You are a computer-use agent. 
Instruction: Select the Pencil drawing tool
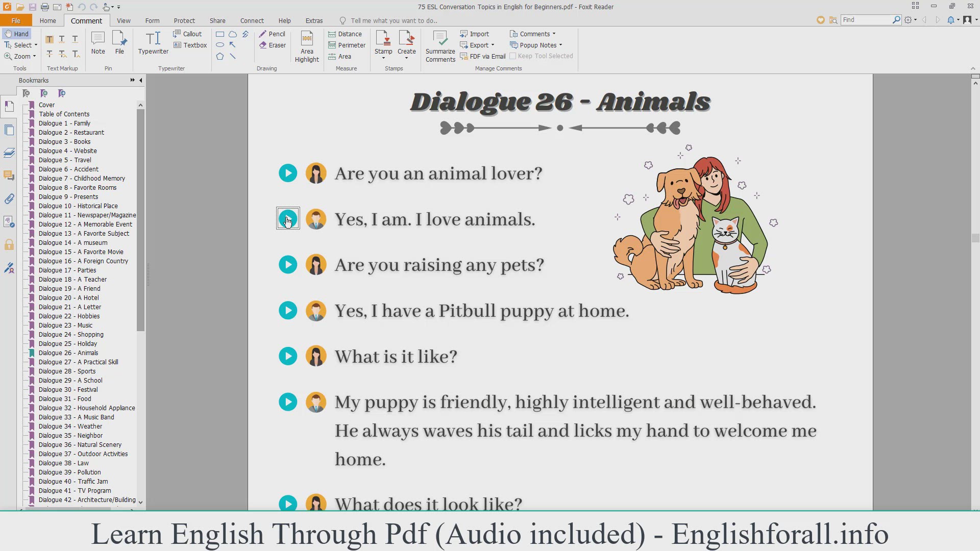point(272,34)
